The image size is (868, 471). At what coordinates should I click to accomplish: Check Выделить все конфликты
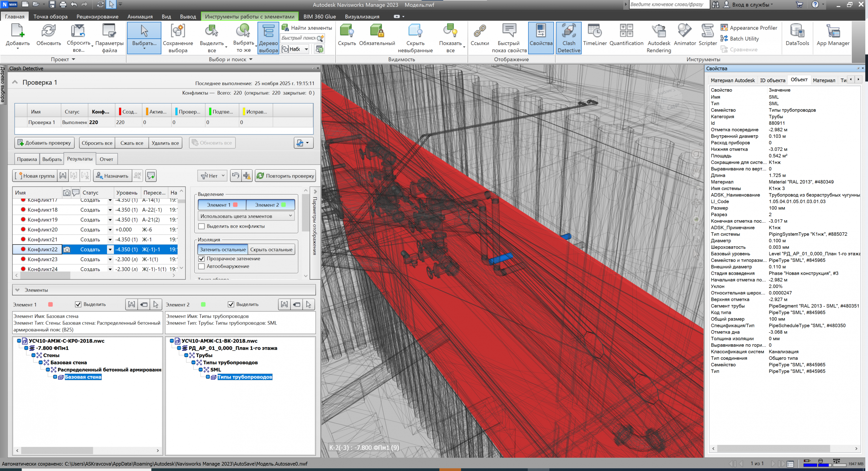[202, 226]
